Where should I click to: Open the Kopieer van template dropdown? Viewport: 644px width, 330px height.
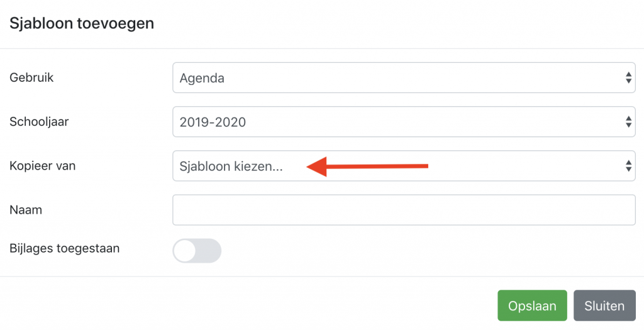[404, 166]
